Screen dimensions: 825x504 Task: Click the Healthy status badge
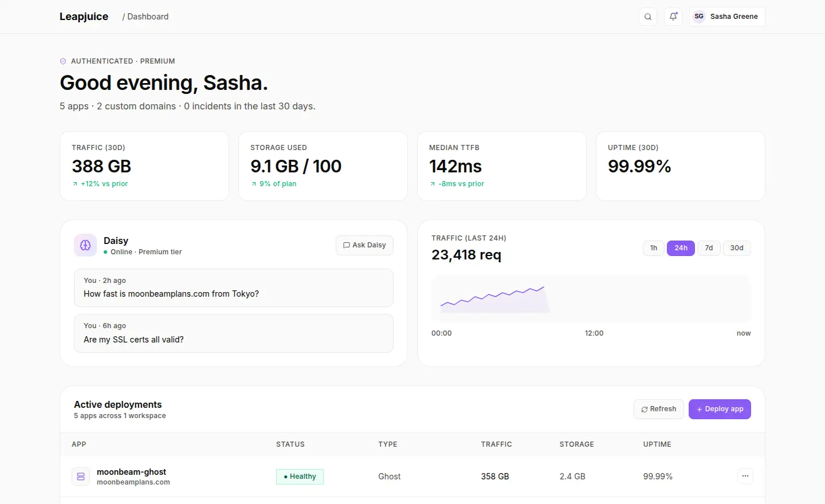click(300, 477)
